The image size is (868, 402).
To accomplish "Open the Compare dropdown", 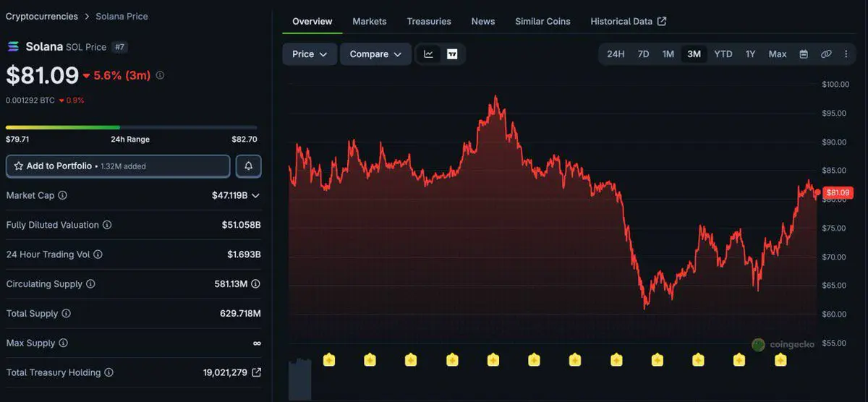I will [x=375, y=54].
